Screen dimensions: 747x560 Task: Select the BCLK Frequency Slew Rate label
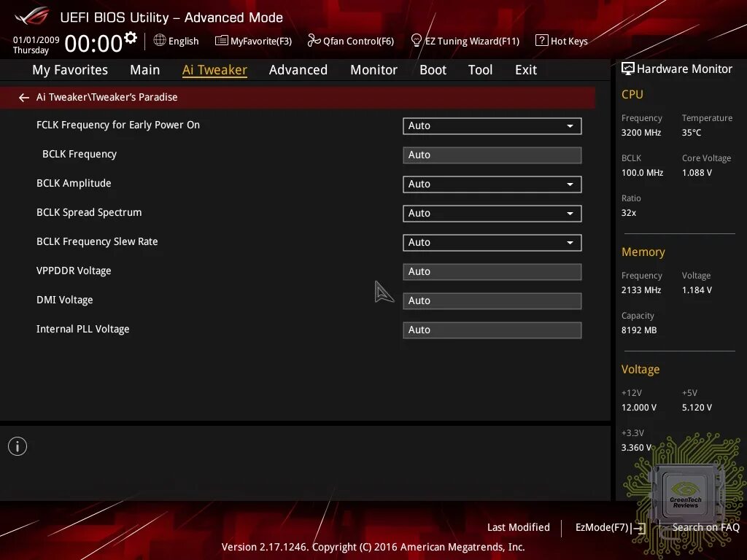pyautogui.click(x=97, y=241)
